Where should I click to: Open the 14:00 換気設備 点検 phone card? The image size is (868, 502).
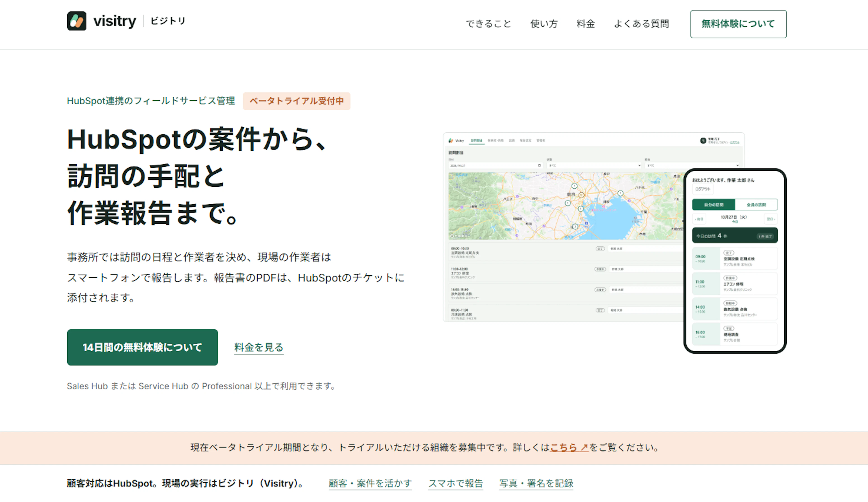pos(735,309)
